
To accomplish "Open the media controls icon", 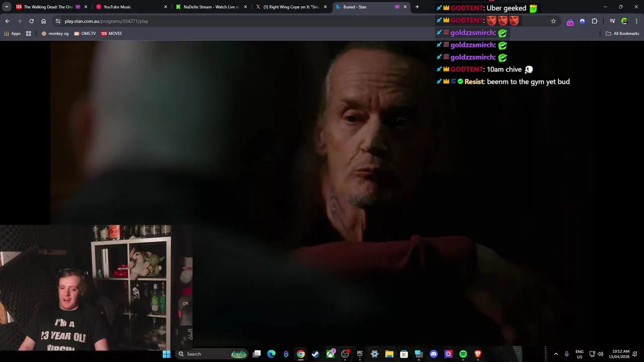I will click(612, 21).
